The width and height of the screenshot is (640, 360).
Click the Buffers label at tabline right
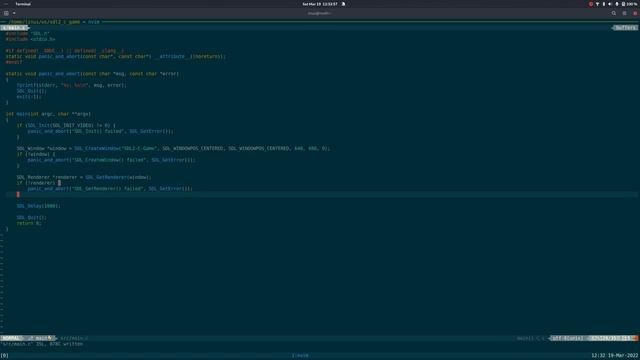(x=625, y=28)
